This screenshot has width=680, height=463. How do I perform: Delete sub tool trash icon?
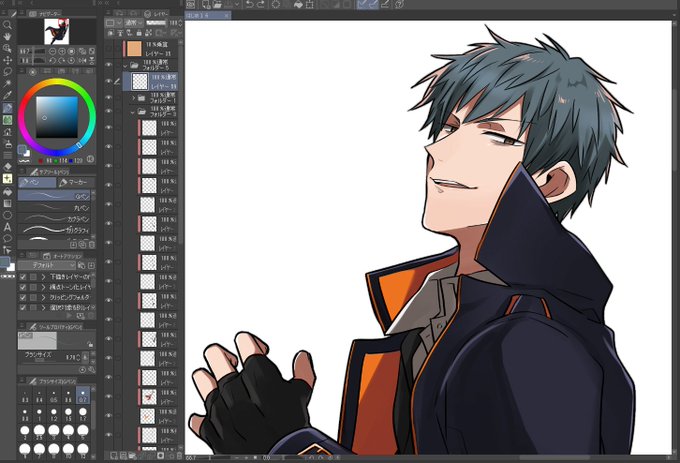(x=92, y=245)
